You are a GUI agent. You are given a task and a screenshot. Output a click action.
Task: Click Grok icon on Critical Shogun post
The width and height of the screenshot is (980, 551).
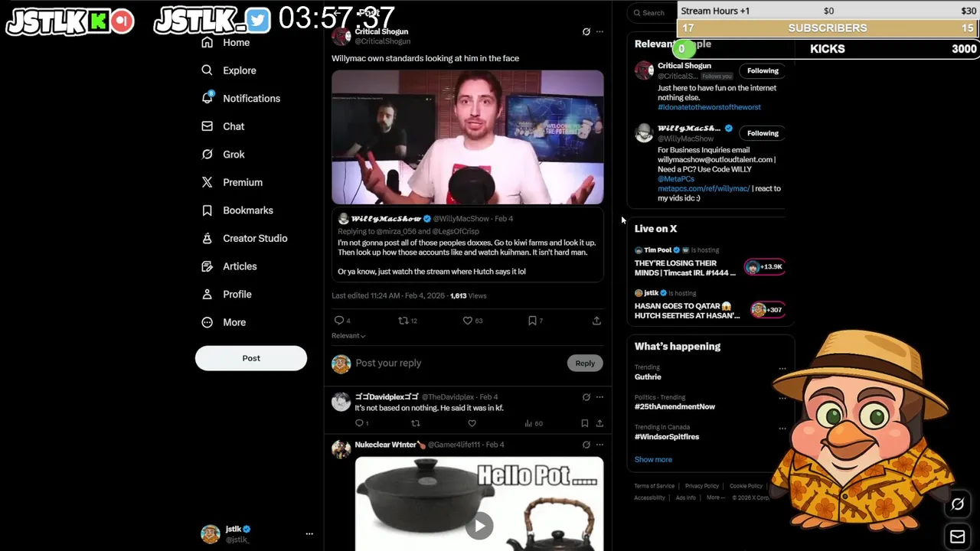pos(586,31)
